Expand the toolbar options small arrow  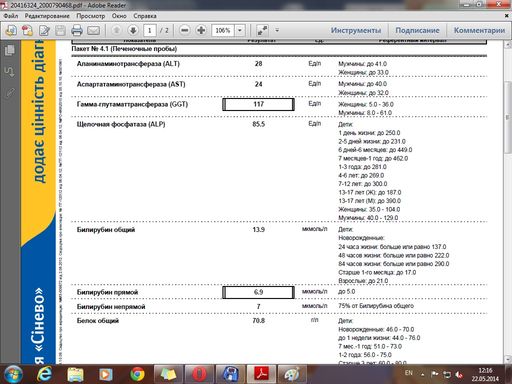277,30
